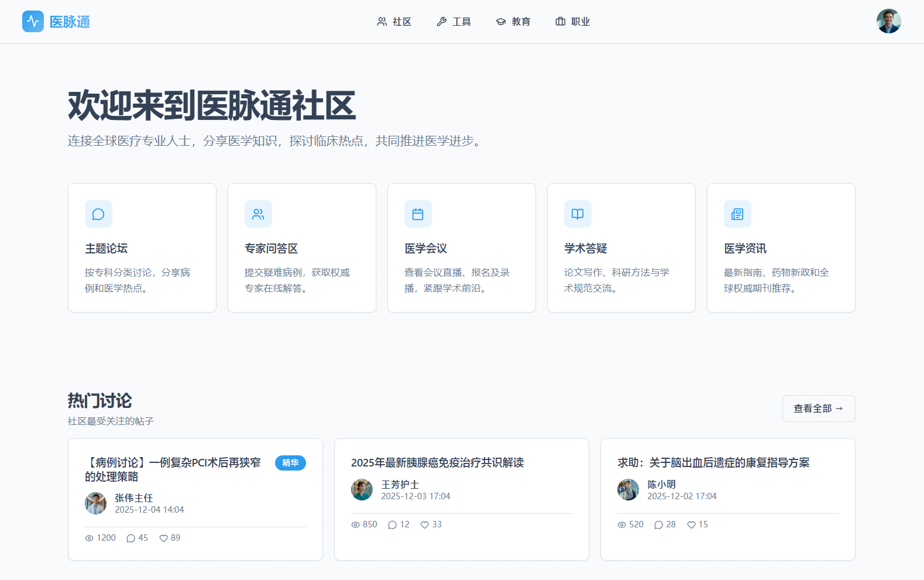Viewport: 924px width, 580px height.
Task: Open the 2025年最新胰腺癌免疫治疗共识解读 post
Action: 437,463
